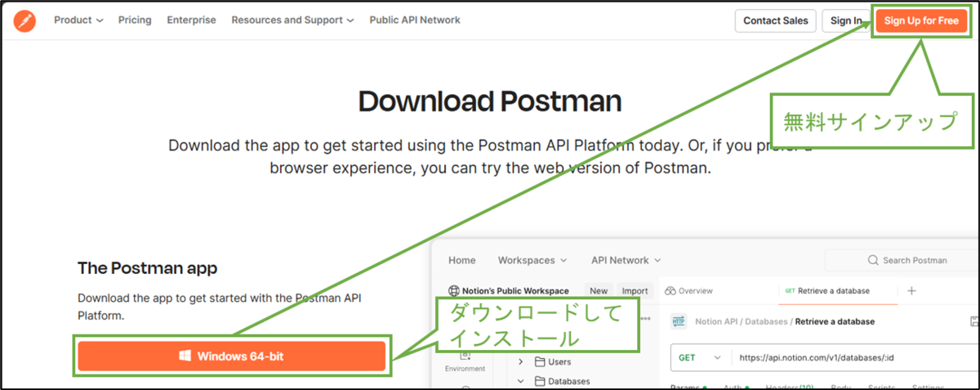Click the save icon beside request title
This screenshot has width=980, height=390.
click(x=973, y=321)
